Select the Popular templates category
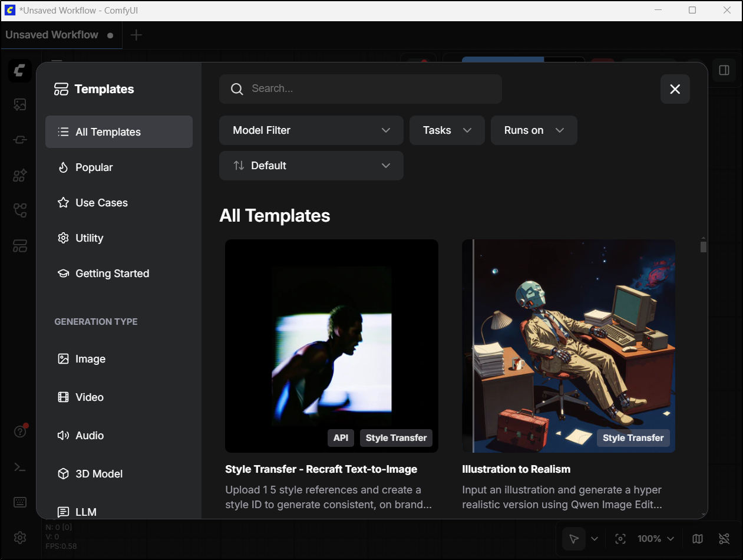The image size is (743, 560). 94,167
